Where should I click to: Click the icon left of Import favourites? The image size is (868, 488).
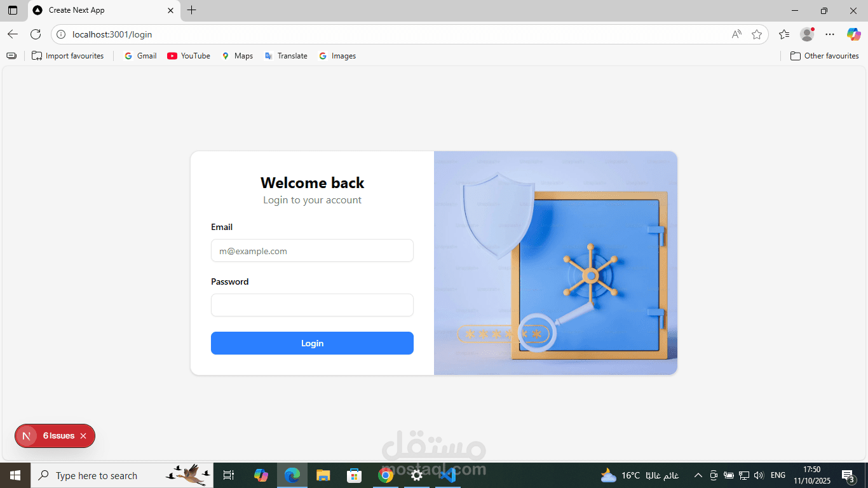tap(11, 56)
